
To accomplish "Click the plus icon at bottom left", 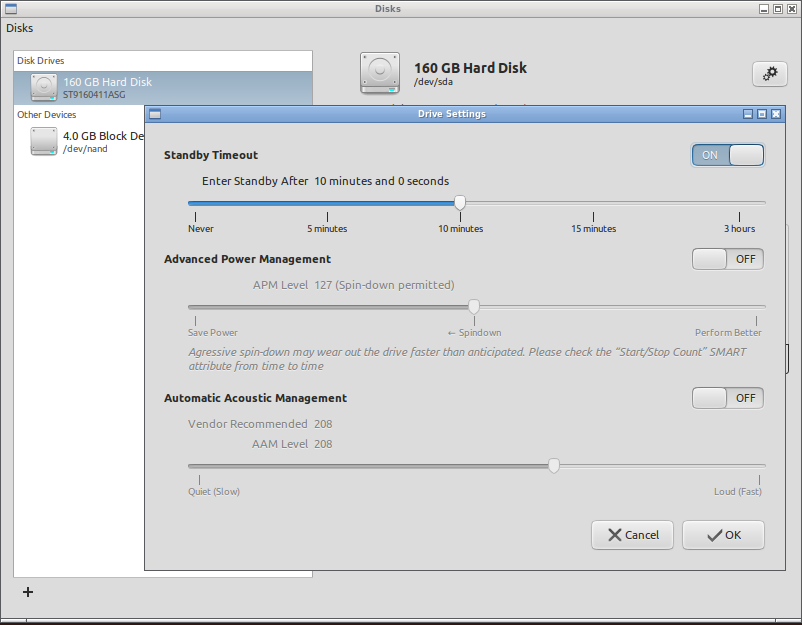I will click(28, 592).
